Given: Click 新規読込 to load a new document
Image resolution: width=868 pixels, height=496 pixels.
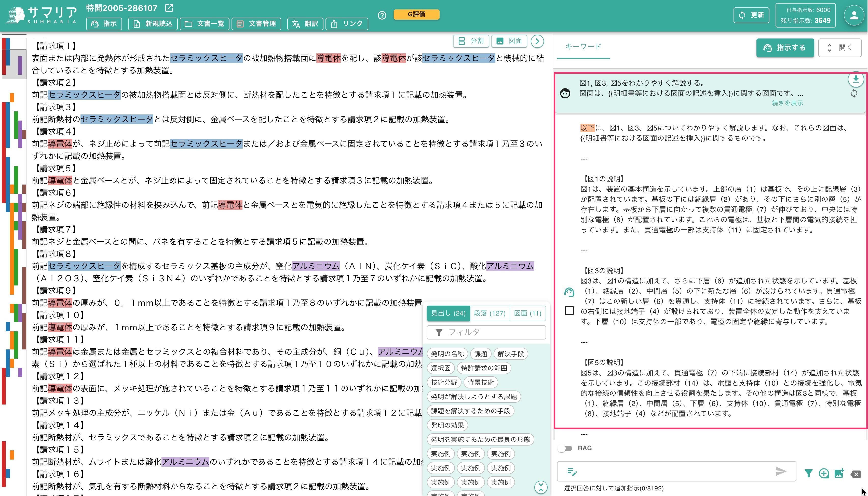Looking at the screenshot, I should pyautogui.click(x=153, y=23).
